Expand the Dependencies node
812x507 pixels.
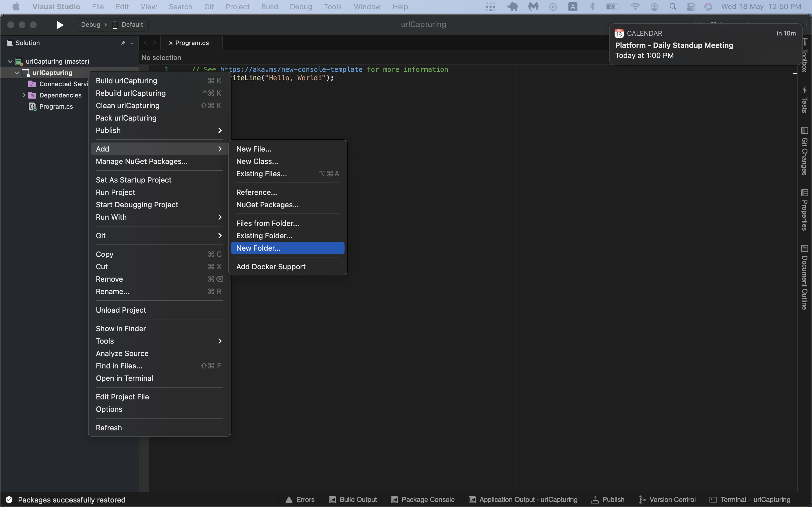click(24, 95)
